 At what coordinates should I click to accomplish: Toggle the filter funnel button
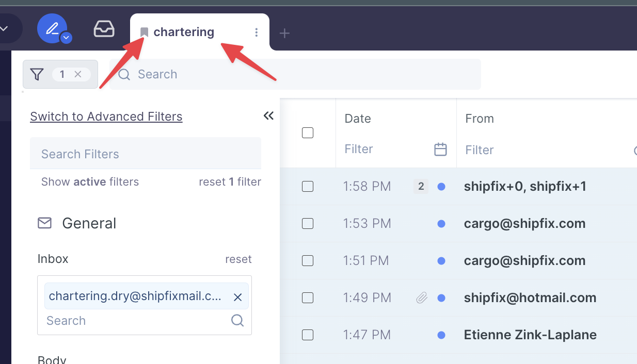pos(37,74)
